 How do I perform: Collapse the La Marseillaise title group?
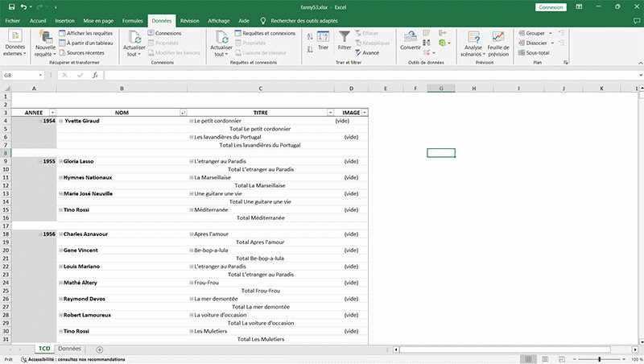click(x=192, y=177)
